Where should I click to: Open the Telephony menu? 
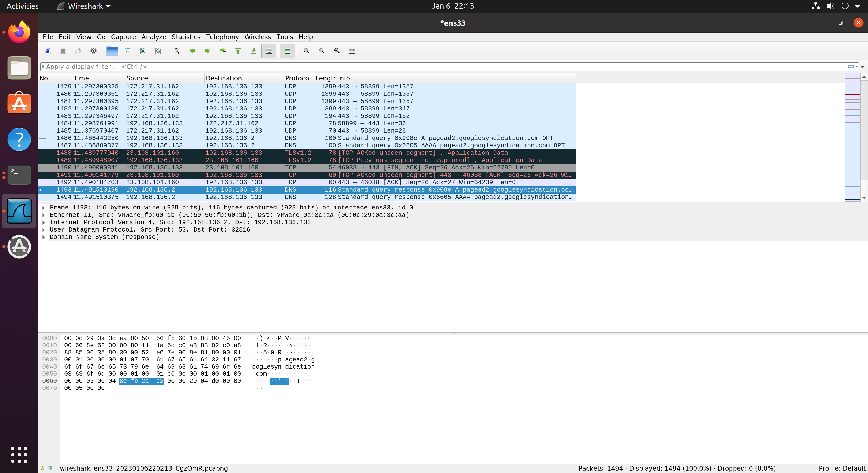pos(222,37)
